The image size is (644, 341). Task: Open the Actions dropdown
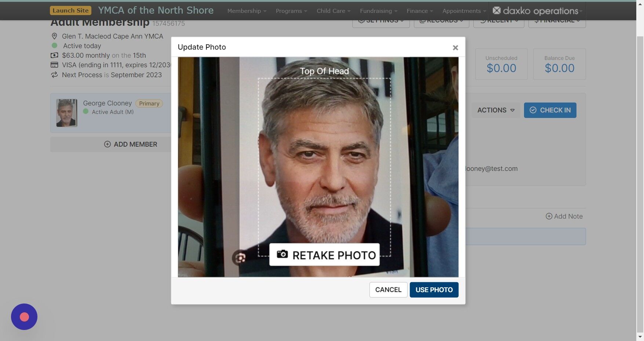click(x=495, y=110)
